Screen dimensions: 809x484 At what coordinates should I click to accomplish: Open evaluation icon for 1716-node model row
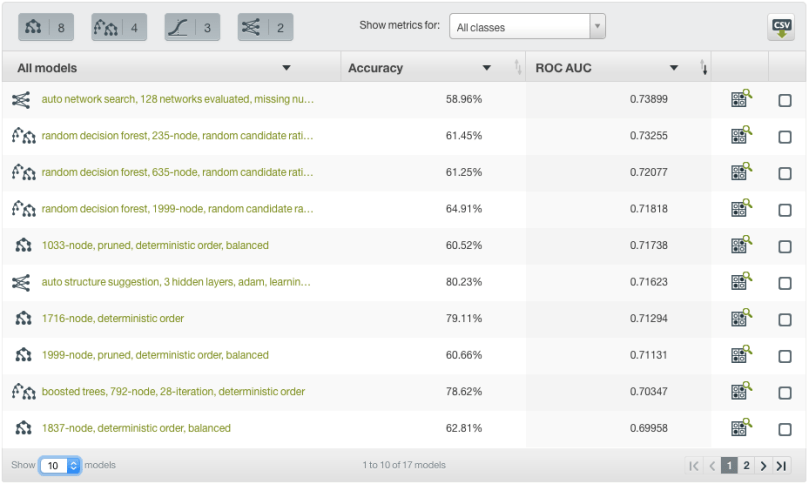pos(740,318)
